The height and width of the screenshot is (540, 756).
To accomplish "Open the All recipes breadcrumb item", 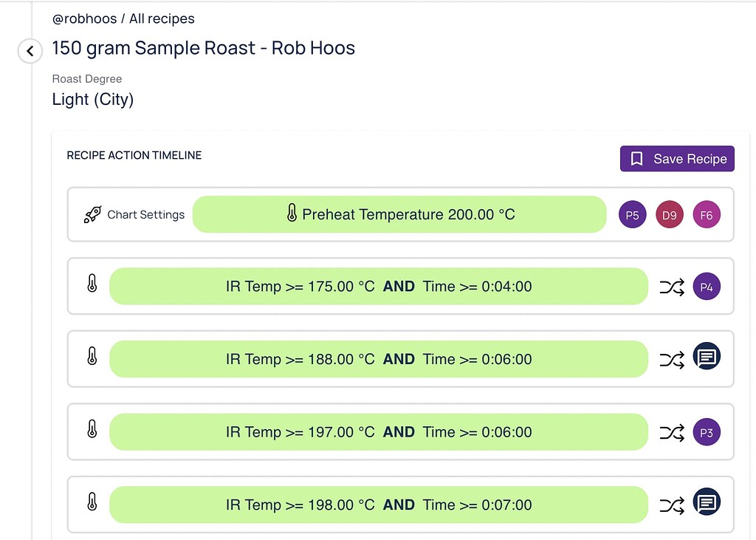I will coord(162,18).
